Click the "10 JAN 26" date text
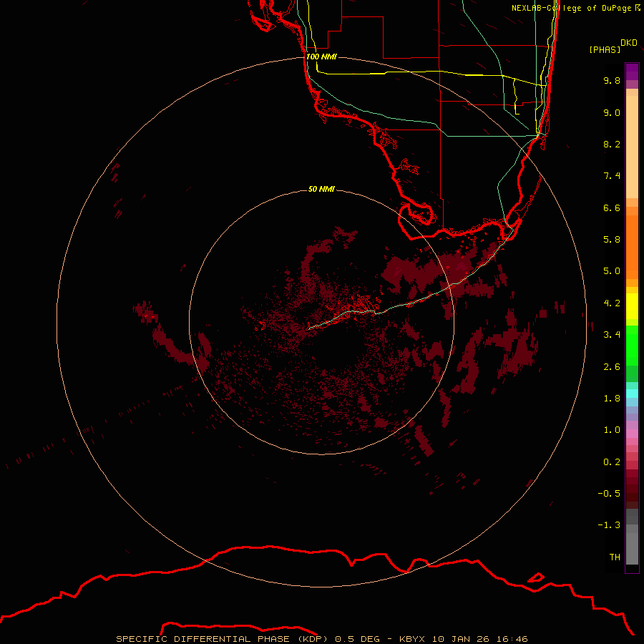644x644 pixels. [462, 639]
